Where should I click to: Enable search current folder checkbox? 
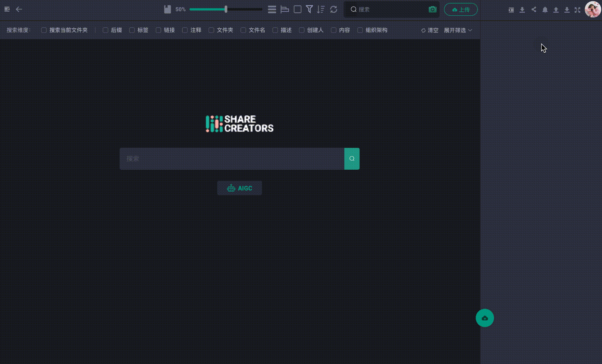coord(44,30)
